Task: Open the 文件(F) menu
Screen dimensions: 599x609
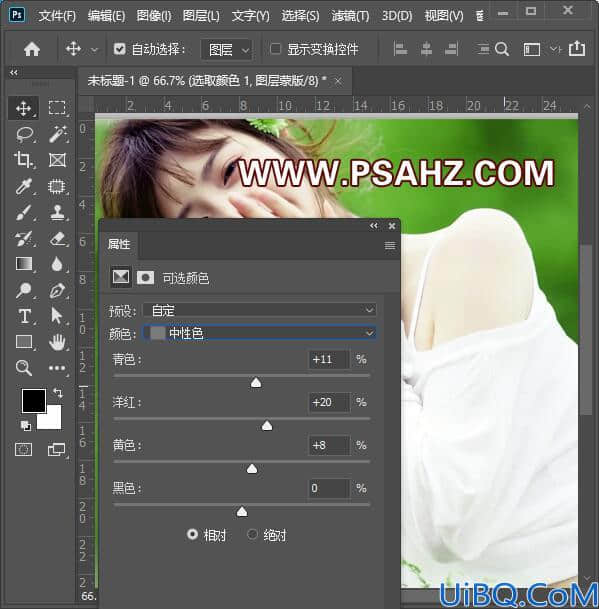Action: [x=57, y=16]
